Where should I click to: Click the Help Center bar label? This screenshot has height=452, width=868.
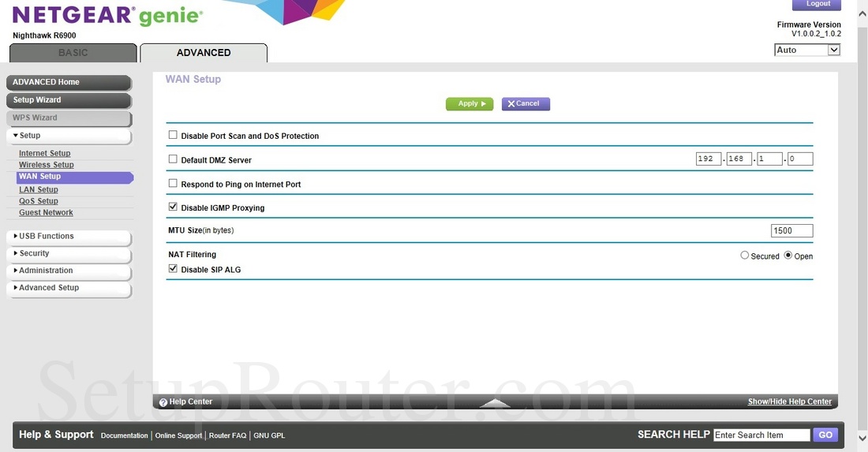(190, 402)
